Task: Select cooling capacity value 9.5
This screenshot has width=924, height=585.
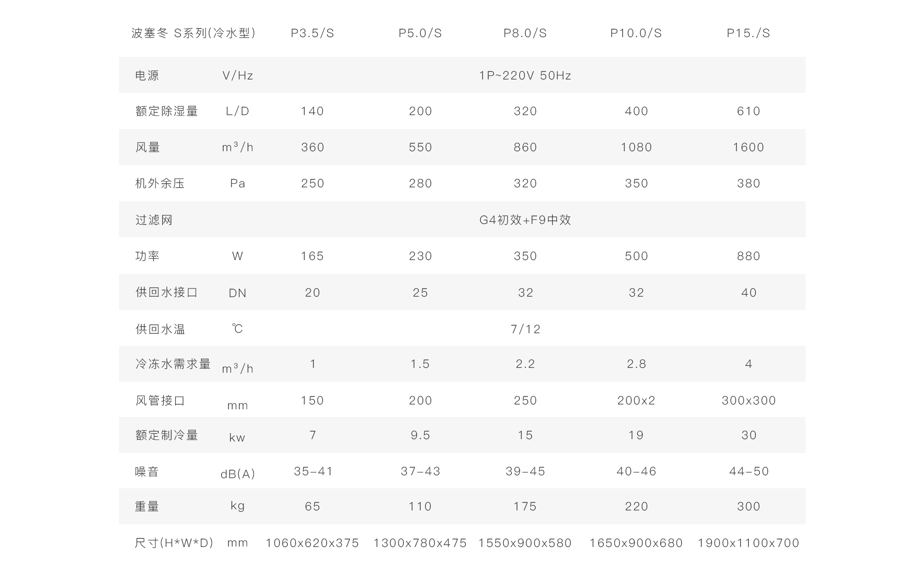Action: pyautogui.click(x=420, y=435)
